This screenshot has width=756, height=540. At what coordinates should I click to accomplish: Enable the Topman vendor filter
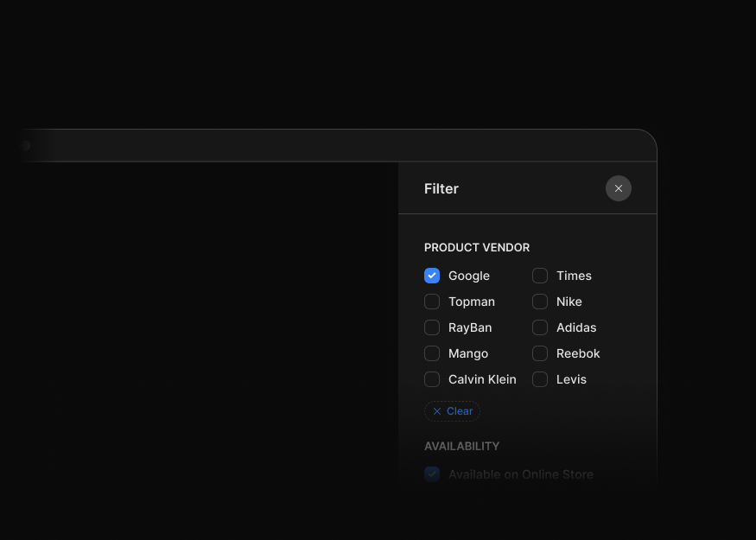tap(432, 302)
